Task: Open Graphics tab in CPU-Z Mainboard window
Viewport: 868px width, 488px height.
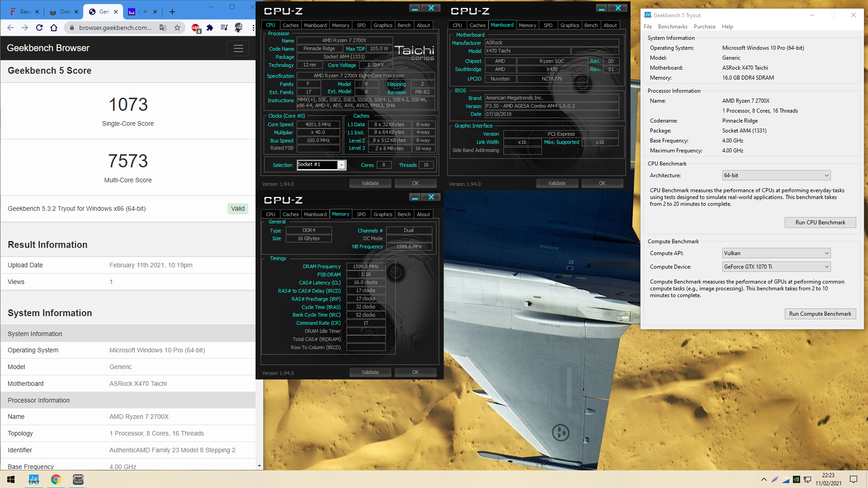Action: (569, 25)
